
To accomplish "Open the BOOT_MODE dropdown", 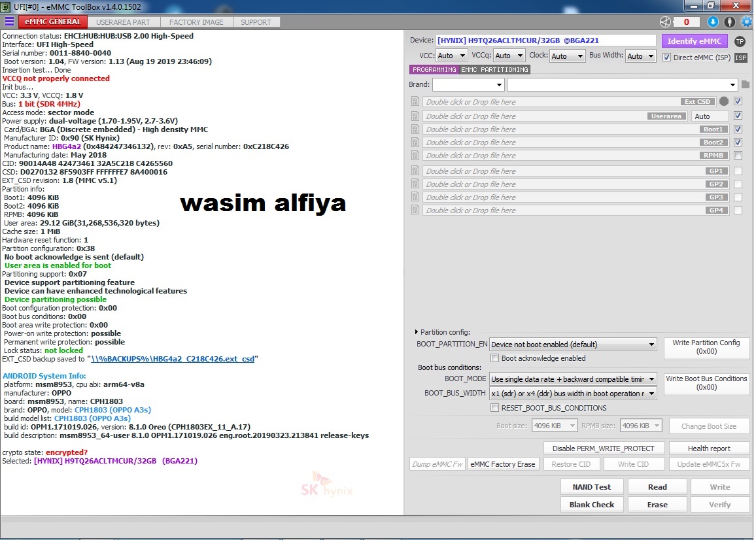I will [573, 379].
